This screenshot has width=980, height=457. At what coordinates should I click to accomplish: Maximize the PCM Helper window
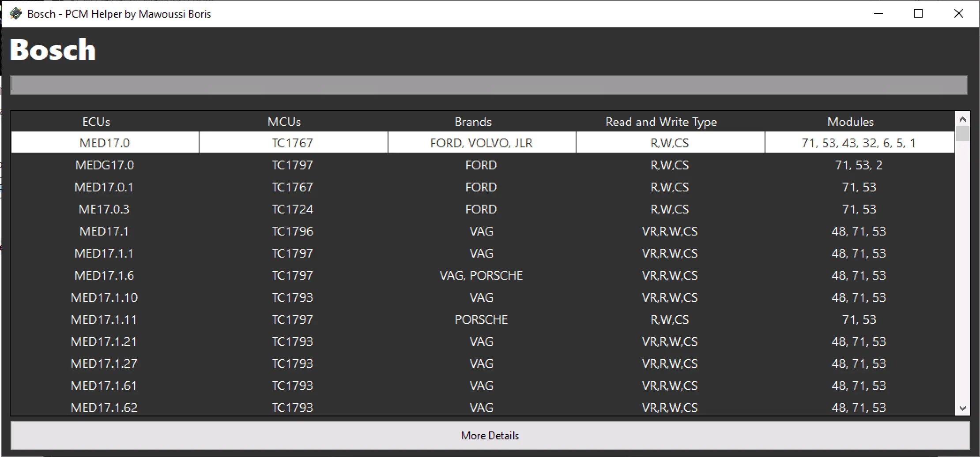(918, 14)
